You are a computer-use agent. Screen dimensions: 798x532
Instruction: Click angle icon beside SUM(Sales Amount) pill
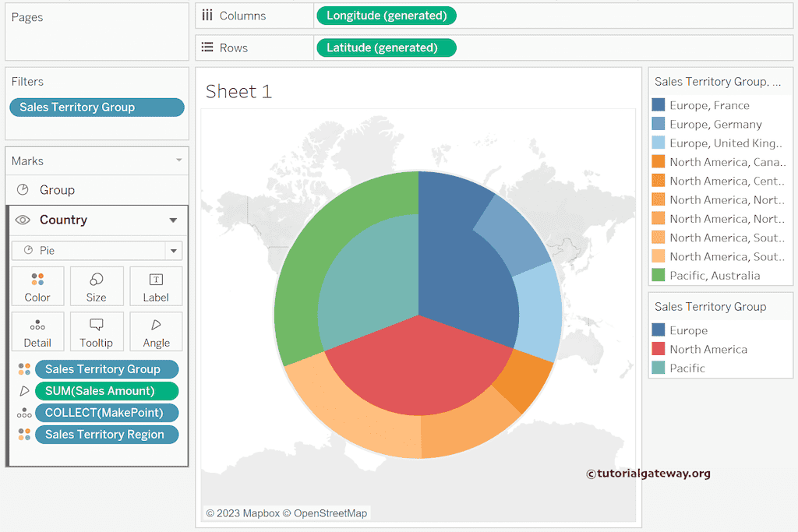(24, 391)
